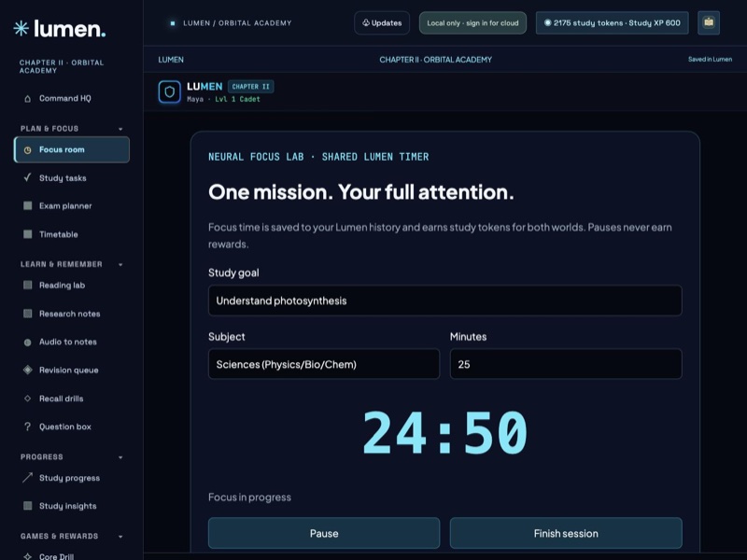Go to Study tasks

tap(72, 177)
